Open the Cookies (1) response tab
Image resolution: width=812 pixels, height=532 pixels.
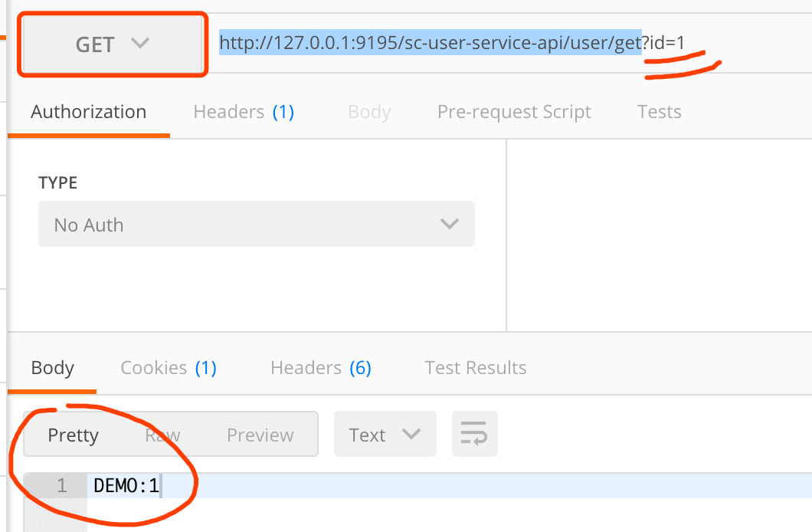point(169,368)
